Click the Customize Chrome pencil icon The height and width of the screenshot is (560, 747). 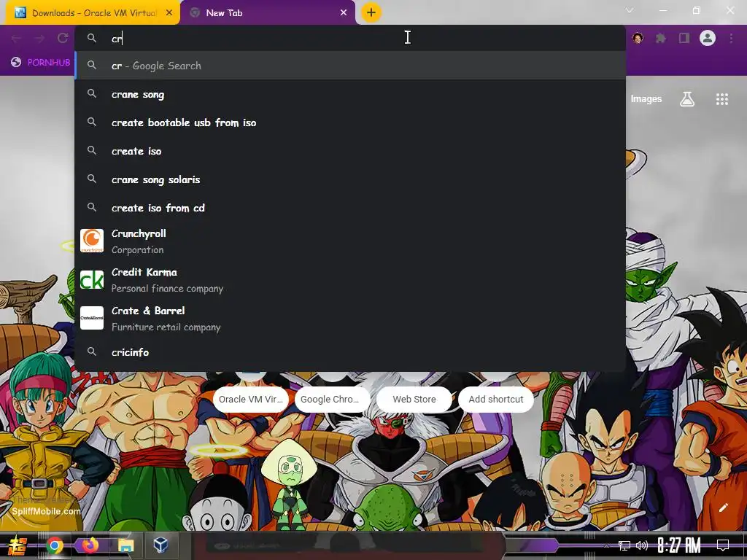tap(723, 507)
